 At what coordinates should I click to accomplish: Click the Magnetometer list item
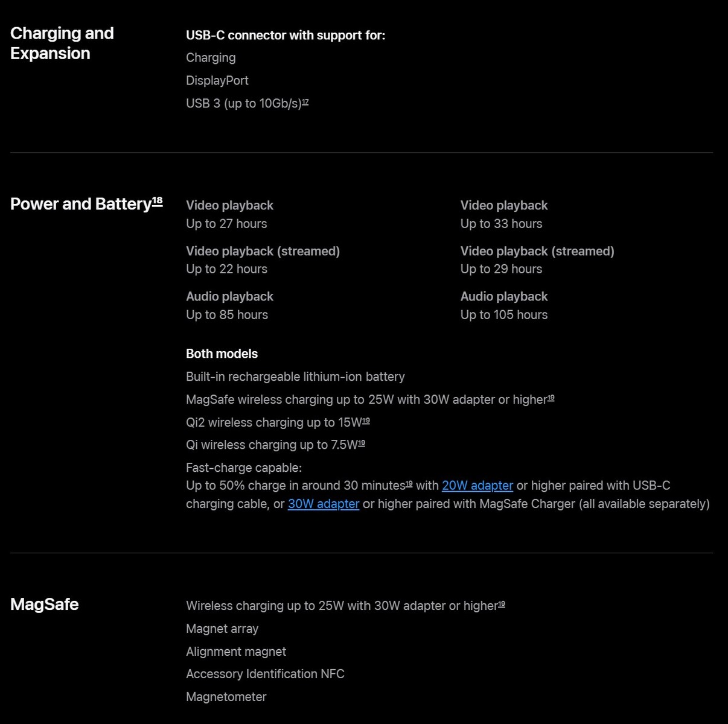[226, 697]
